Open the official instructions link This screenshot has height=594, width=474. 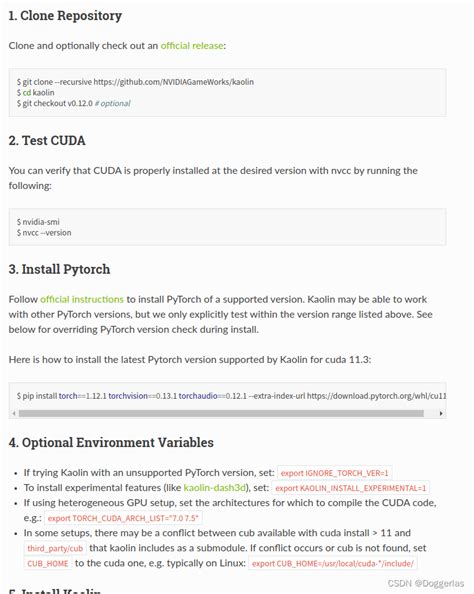point(82,299)
